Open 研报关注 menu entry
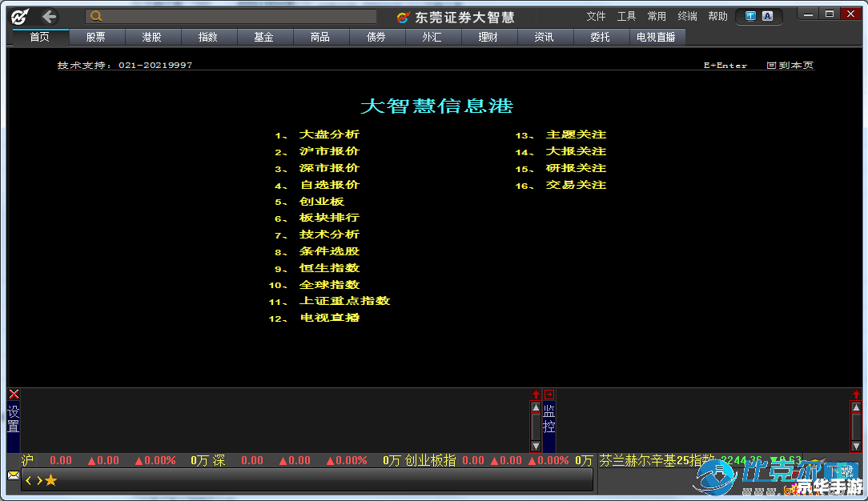This screenshot has height=501, width=868. pos(576,167)
